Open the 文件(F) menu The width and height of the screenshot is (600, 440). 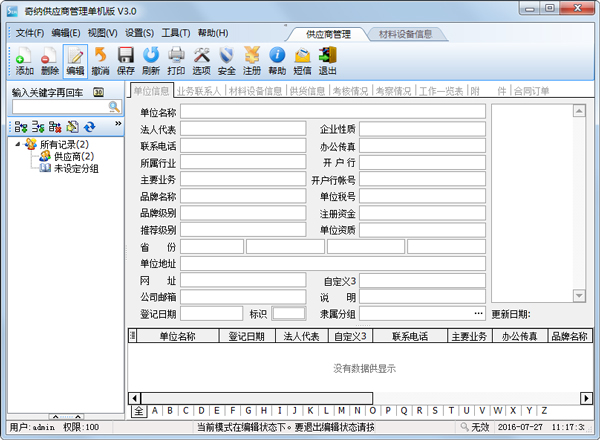[x=30, y=33]
